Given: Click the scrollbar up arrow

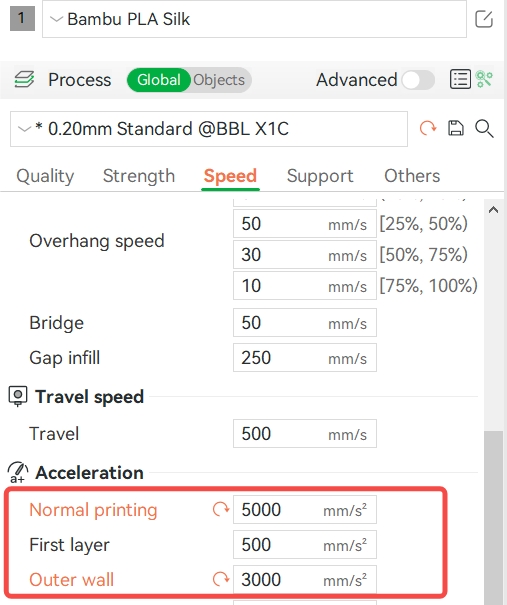Looking at the screenshot, I should pos(493,210).
